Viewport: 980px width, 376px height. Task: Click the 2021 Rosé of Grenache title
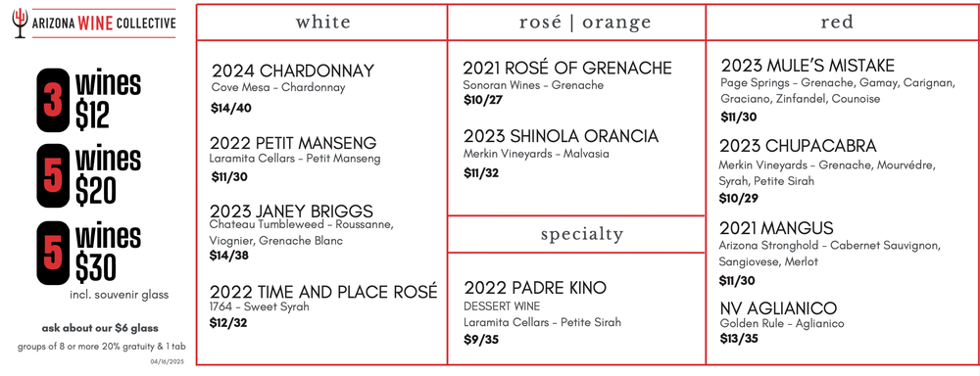567,68
